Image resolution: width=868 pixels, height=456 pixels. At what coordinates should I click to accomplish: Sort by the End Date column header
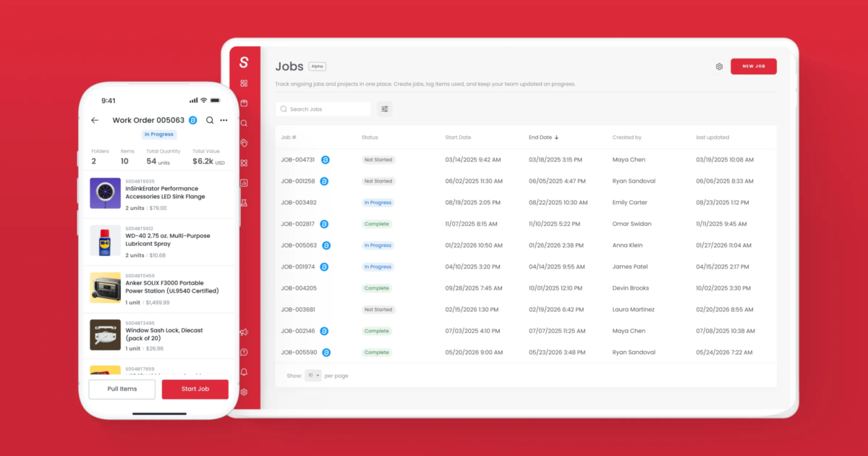543,137
